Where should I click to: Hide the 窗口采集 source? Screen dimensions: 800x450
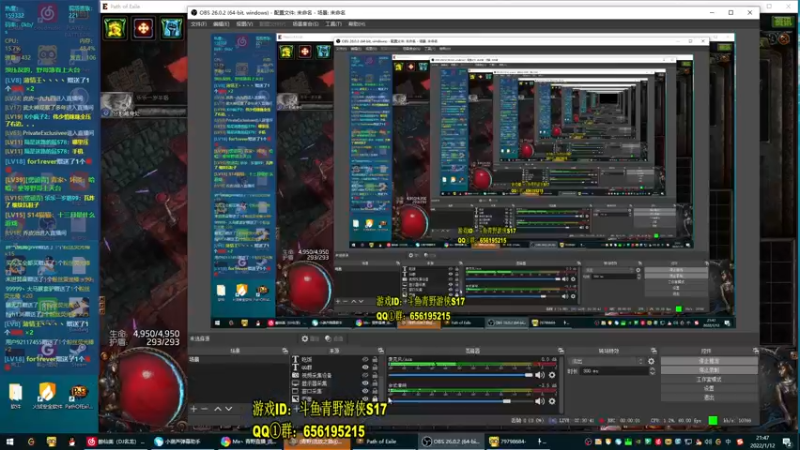click(x=365, y=391)
